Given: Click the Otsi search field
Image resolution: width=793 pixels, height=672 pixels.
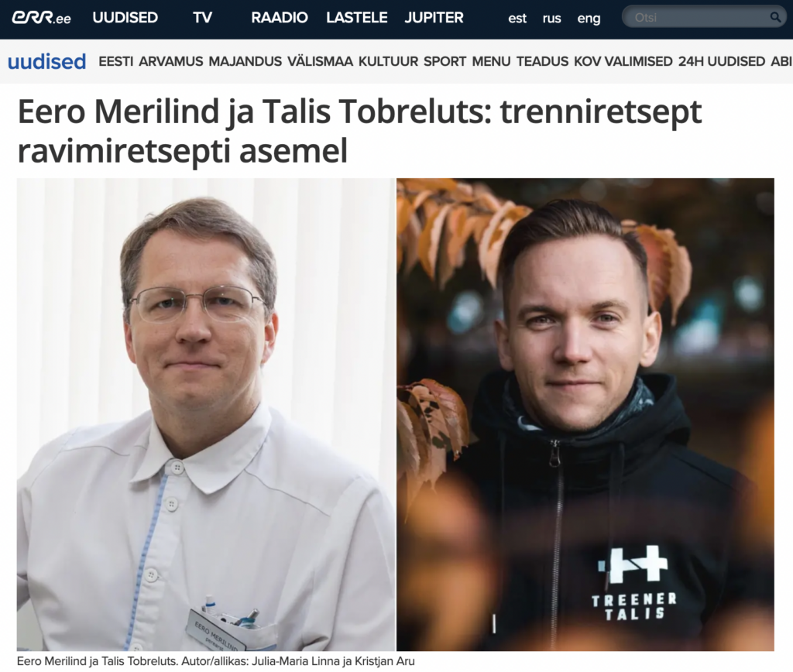Looking at the screenshot, I should [703, 18].
